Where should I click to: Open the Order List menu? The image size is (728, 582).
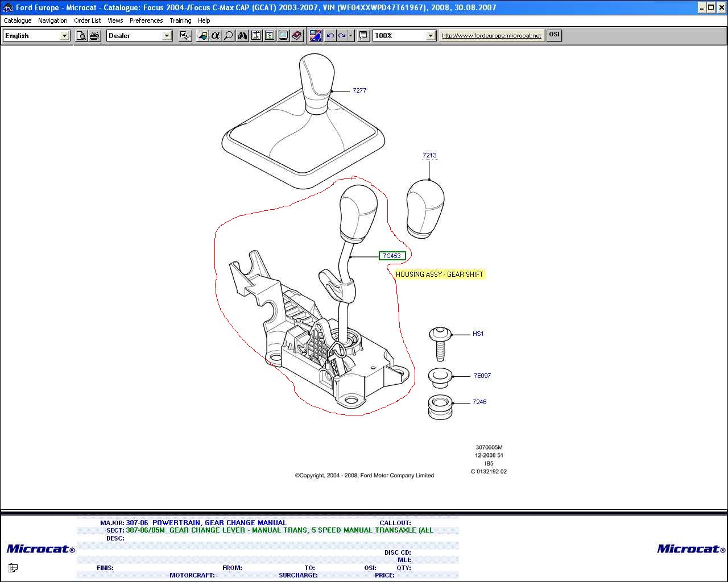(x=87, y=20)
